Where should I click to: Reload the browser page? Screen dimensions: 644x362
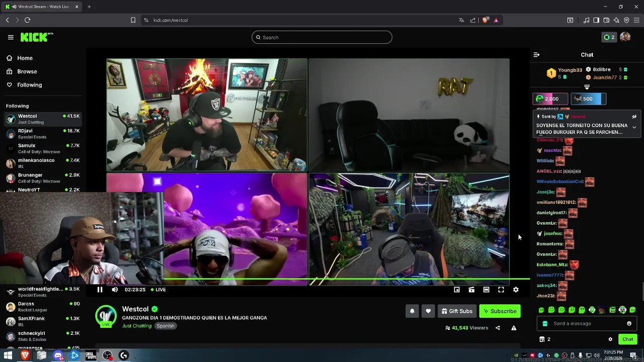(27, 20)
